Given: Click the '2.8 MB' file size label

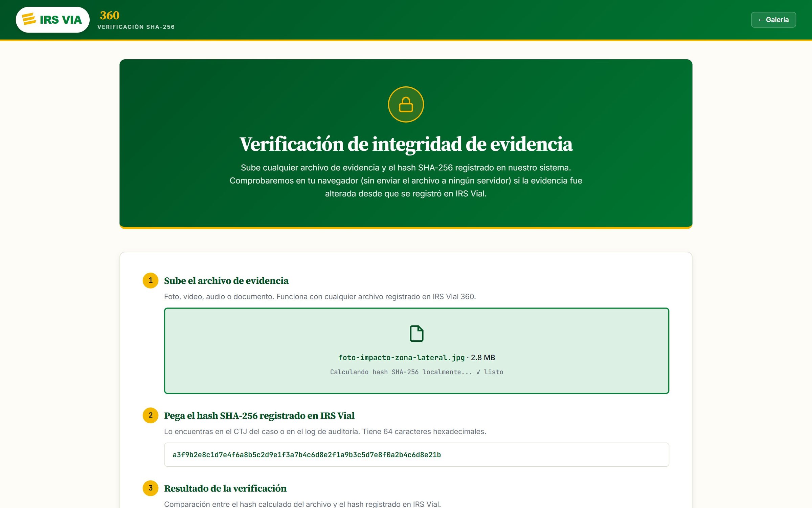Looking at the screenshot, I should pos(483,358).
